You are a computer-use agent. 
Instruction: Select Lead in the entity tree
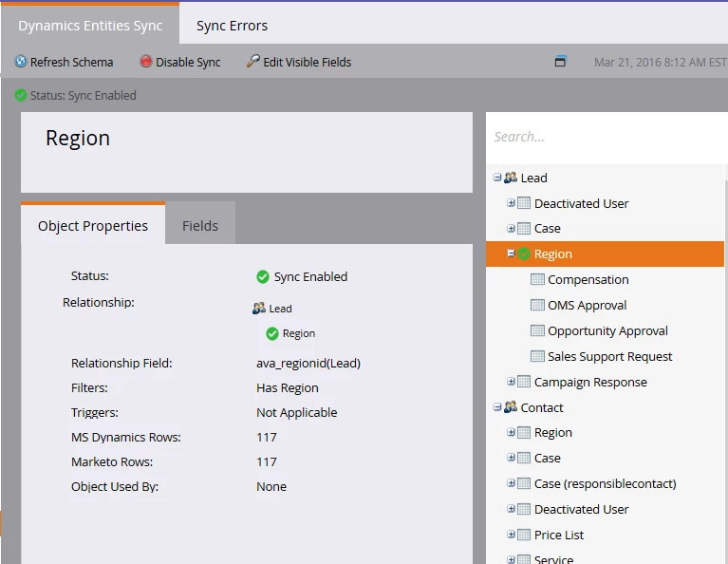[534, 178]
